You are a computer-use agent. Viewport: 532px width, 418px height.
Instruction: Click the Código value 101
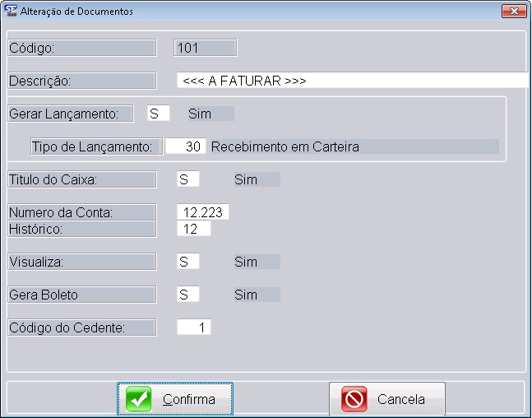pos(206,48)
